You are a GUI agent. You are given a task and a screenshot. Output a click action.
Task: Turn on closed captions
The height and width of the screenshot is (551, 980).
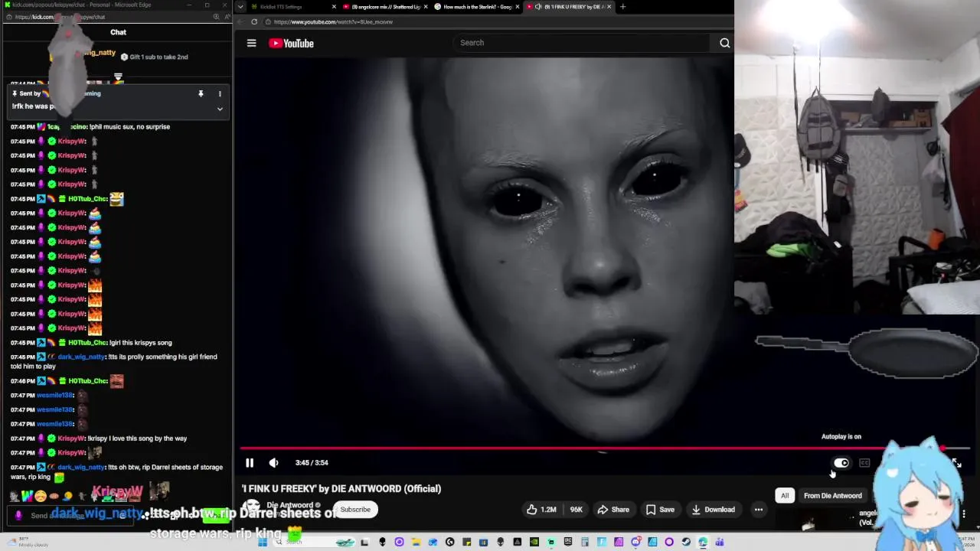864,463
